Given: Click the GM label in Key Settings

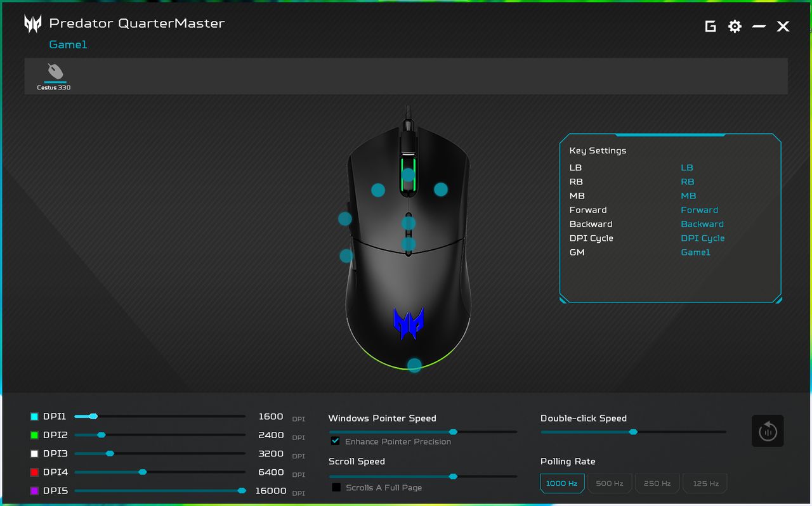Looking at the screenshot, I should click(x=577, y=252).
